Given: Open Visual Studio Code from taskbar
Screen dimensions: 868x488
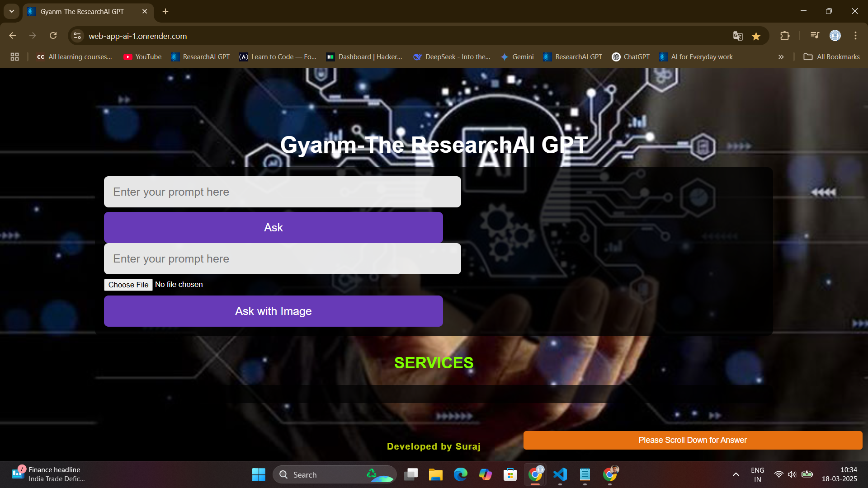Looking at the screenshot, I should [560, 474].
